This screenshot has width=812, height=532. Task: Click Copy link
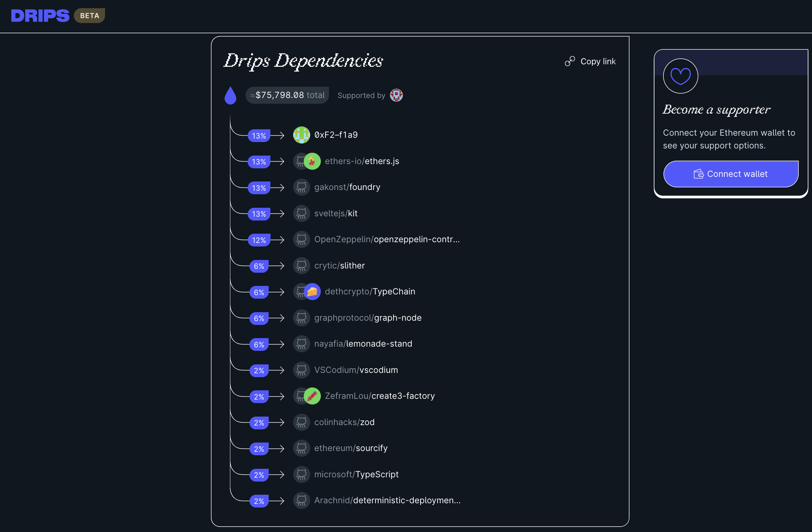coord(598,61)
